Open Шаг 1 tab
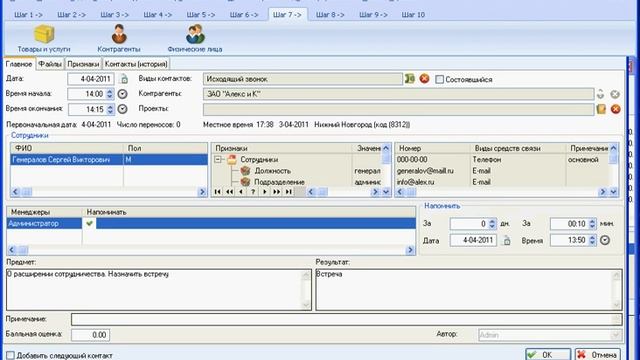The height and width of the screenshot is (360, 640). click(x=28, y=15)
